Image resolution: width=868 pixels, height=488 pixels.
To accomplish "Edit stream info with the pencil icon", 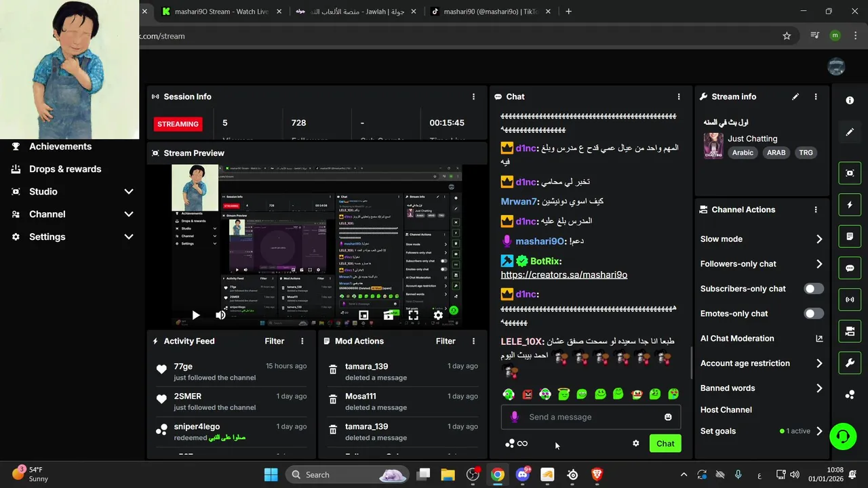I will [x=795, y=97].
